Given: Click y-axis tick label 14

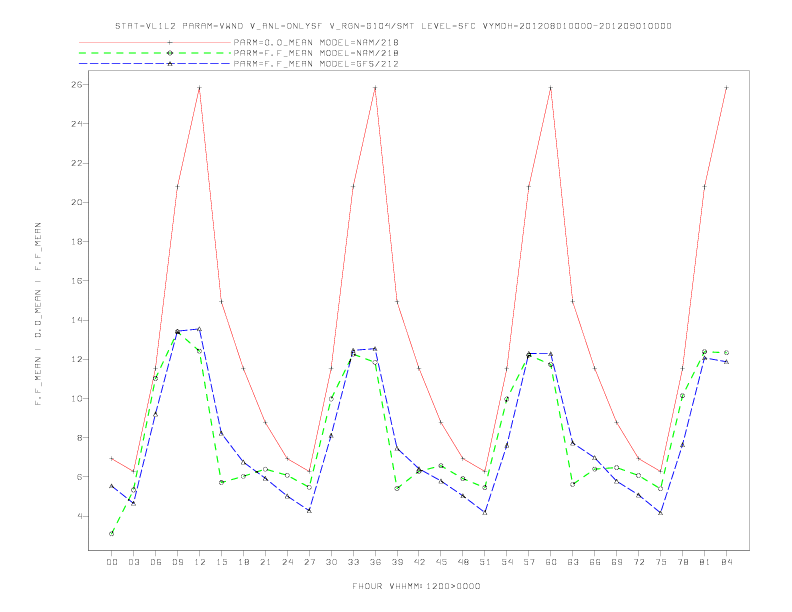Looking at the screenshot, I should point(76,320).
